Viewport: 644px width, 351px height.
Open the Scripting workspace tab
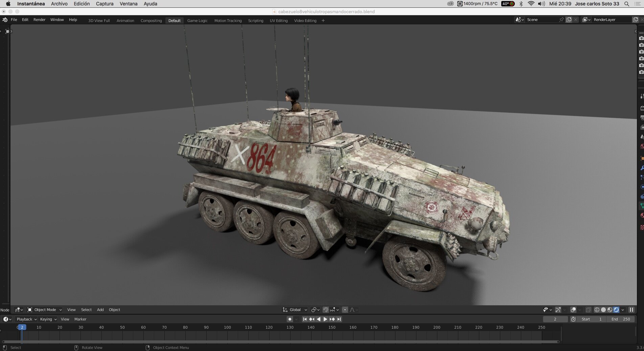tap(256, 21)
